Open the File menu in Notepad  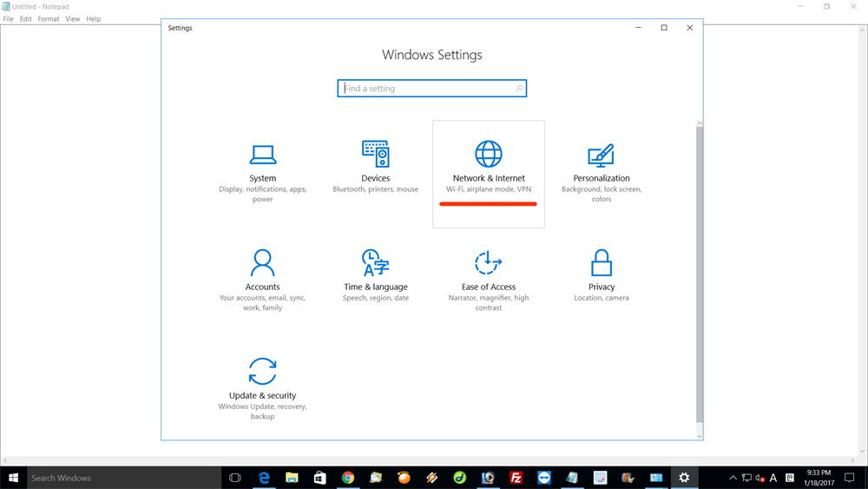click(x=9, y=19)
